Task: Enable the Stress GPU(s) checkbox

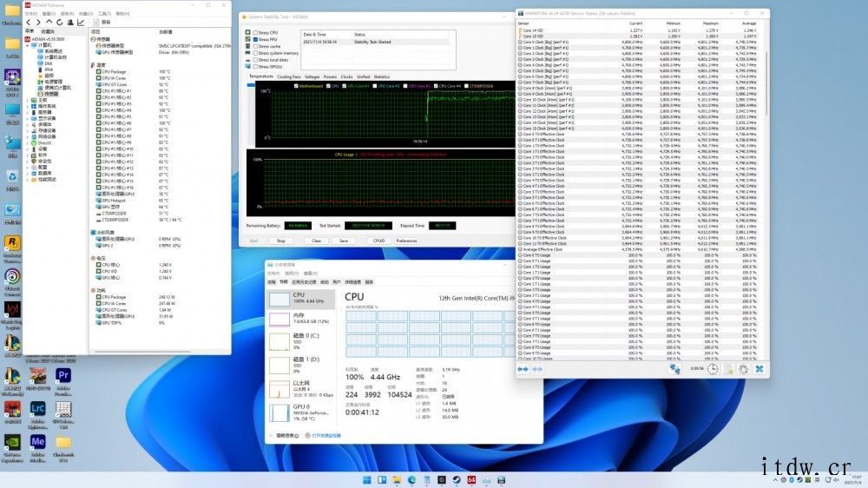Action: (256, 67)
